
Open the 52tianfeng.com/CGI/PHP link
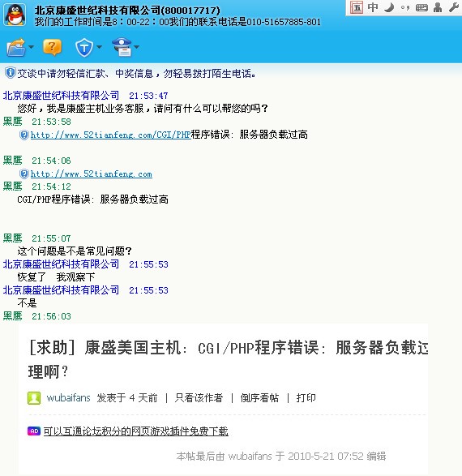[111, 135]
